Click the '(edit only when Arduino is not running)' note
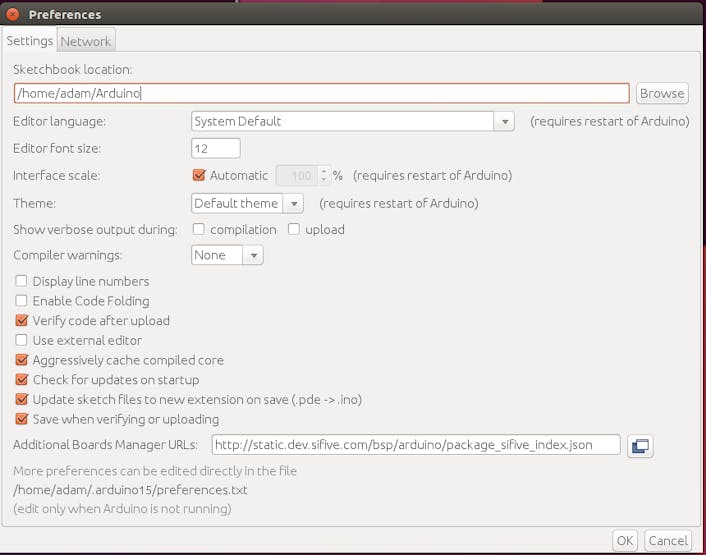Viewport: 706px width, 555px height. coord(122,509)
